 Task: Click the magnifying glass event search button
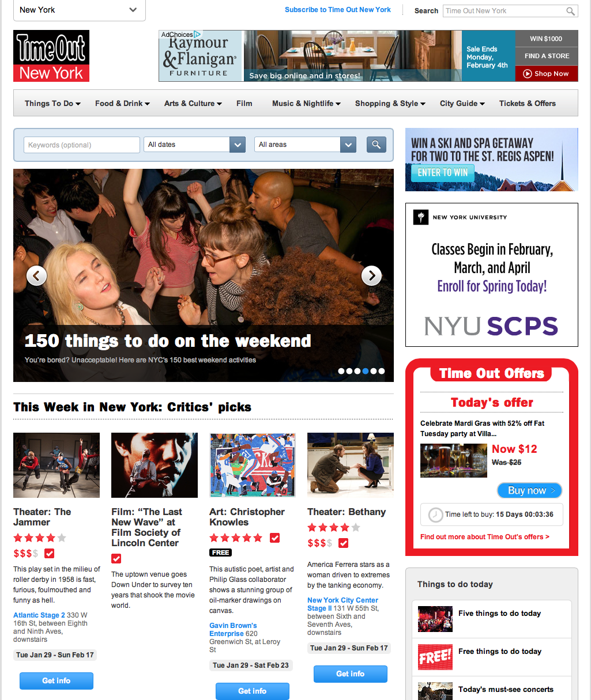coord(376,145)
